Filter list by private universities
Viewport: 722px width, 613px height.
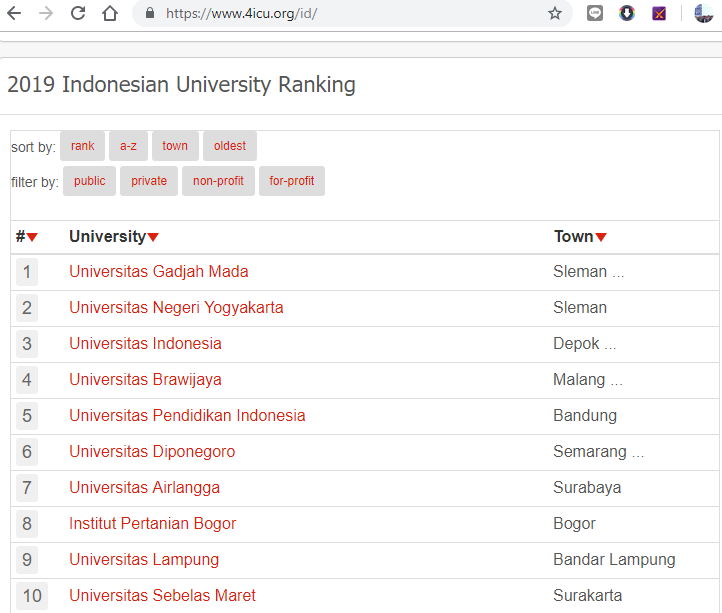(149, 181)
